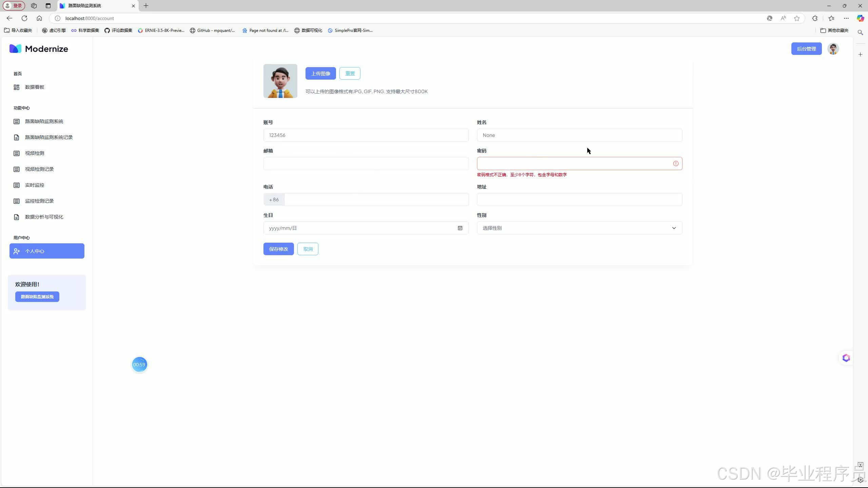Click the 后台管理 button
Viewport: 868px width, 488px height.
click(806, 49)
